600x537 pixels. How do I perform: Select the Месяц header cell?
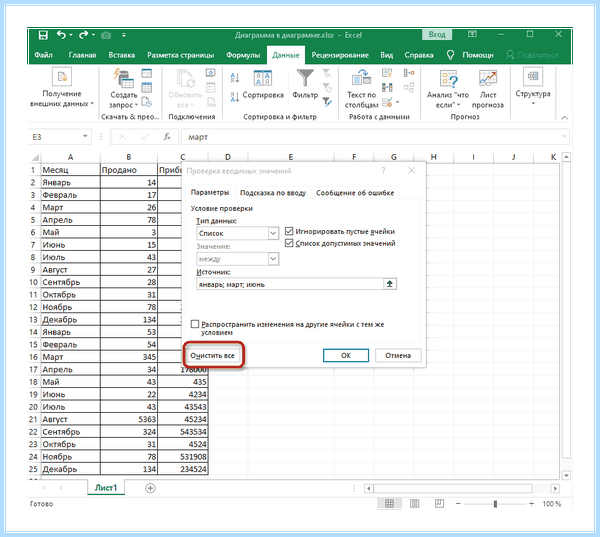(70, 170)
